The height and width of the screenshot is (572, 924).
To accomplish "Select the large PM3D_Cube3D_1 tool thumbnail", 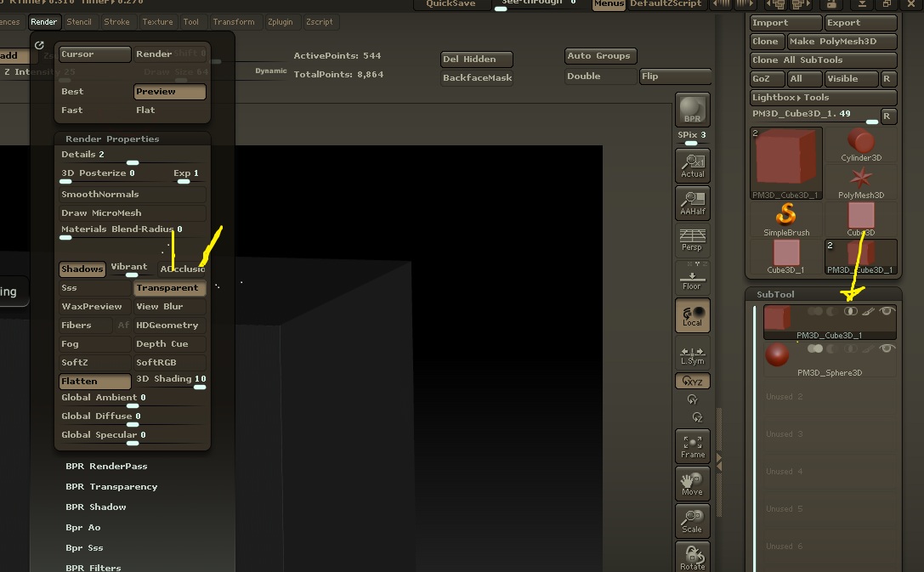I will [786, 163].
